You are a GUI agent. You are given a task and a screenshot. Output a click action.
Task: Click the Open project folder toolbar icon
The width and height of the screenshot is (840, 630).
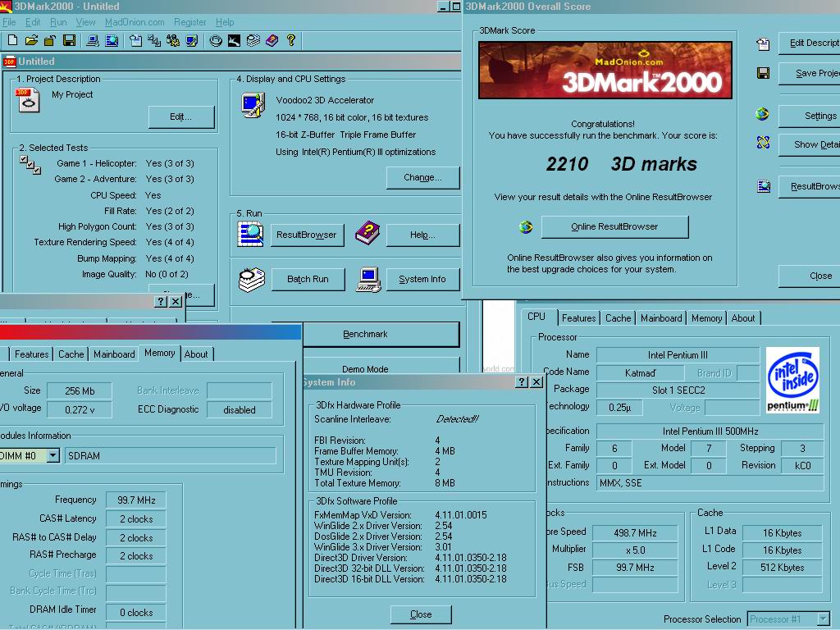(x=31, y=40)
